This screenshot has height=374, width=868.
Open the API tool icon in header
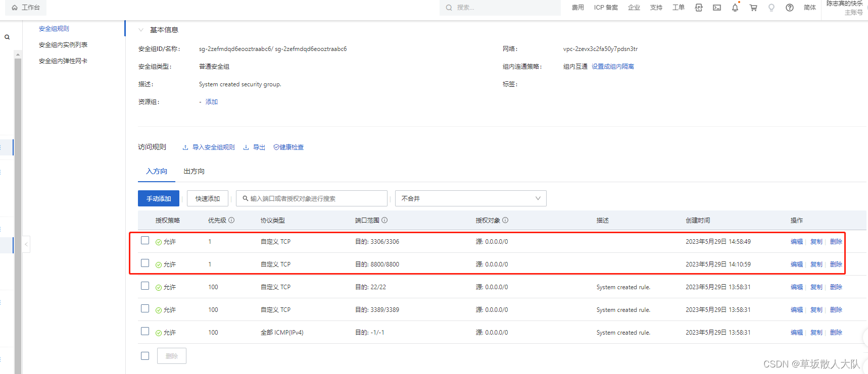(x=699, y=8)
